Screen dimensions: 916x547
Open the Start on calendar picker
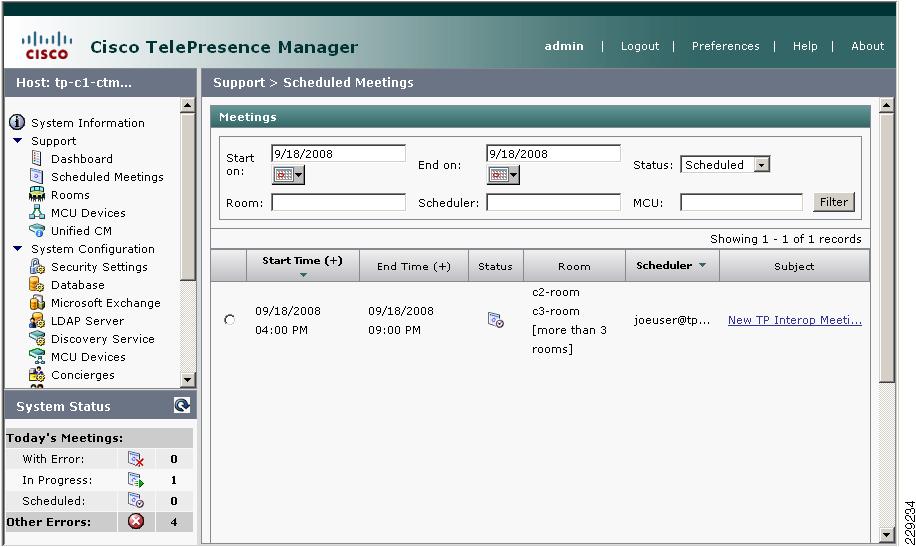click(288, 175)
